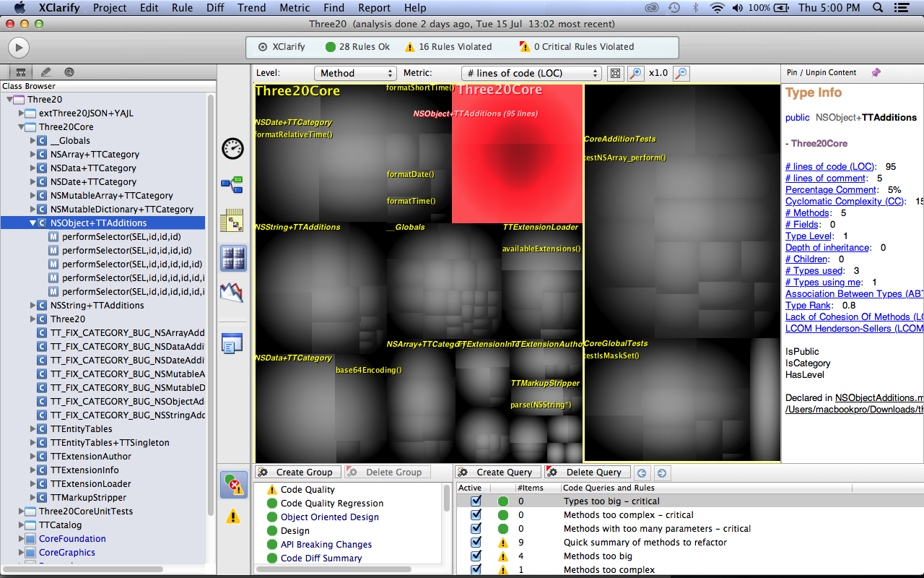This screenshot has height=578, width=924.
Task: Toggle Active checkbox for Methods too big
Action: (476, 556)
